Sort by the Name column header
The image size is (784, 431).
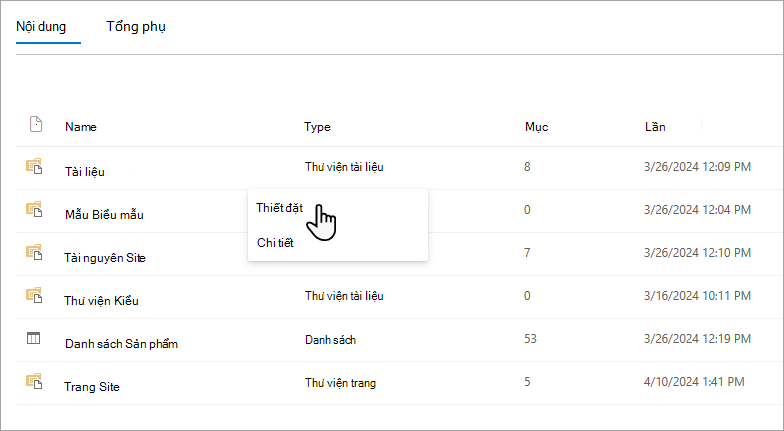(x=80, y=126)
